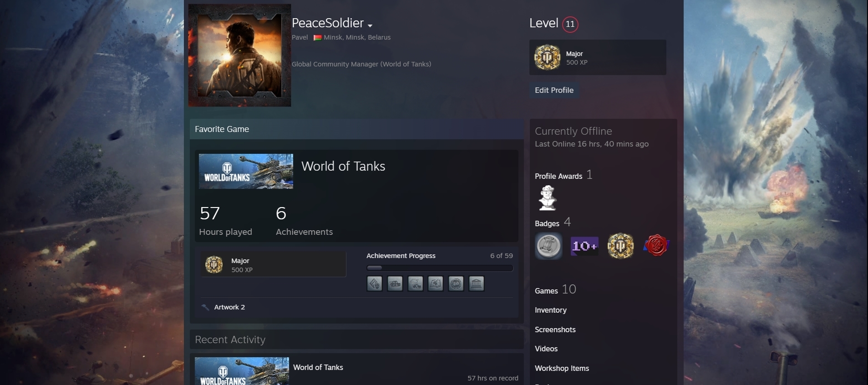Go to Workshop Items
868x385 pixels.
point(562,368)
